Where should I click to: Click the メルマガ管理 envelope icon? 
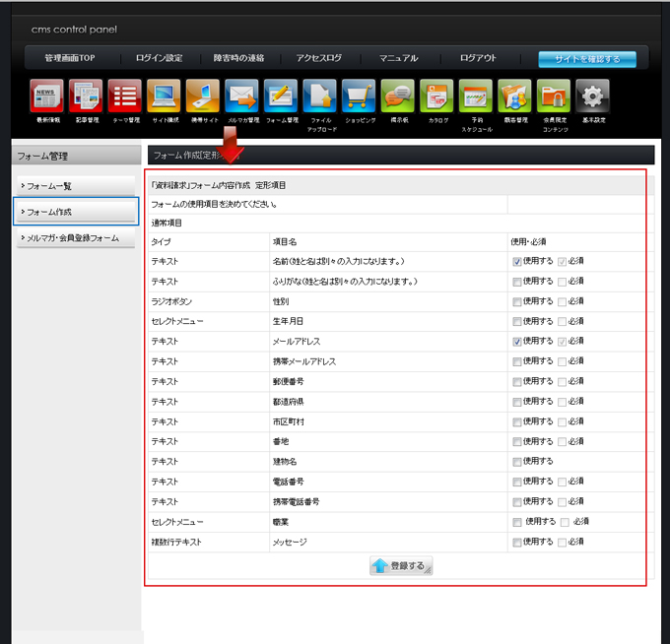pos(241,97)
